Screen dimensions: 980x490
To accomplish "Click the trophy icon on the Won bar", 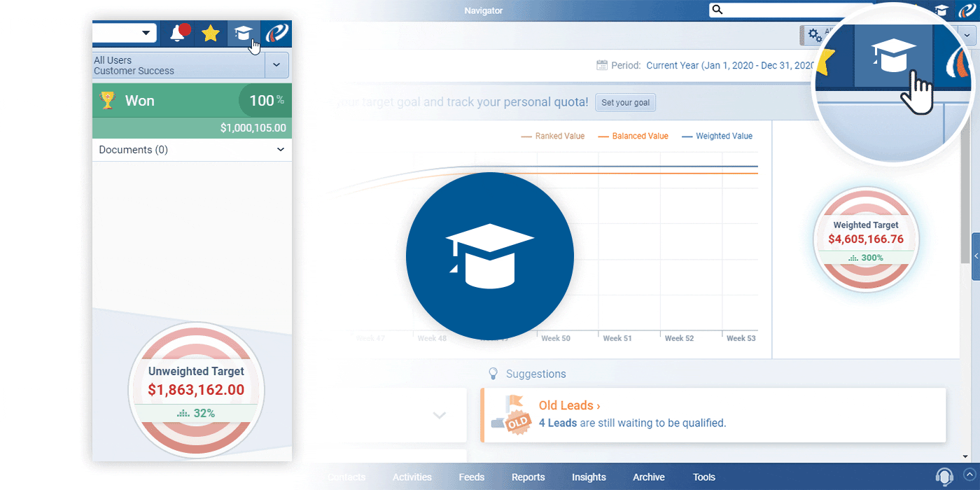I will pos(107,100).
